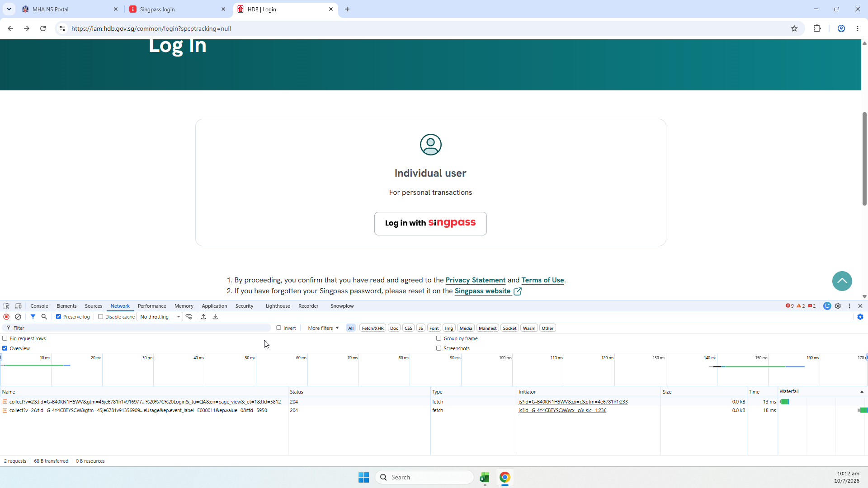The width and height of the screenshot is (868, 488).
Task: Click the scroll-to-top round button
Action: pyautogui.click(x=842, y=281)
